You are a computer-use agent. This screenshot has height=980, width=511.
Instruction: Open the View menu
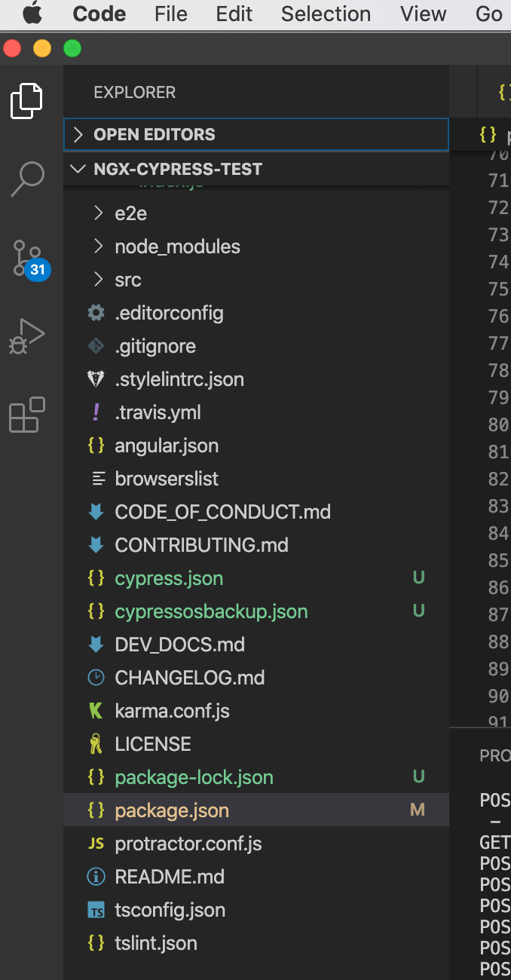point(423,14)
